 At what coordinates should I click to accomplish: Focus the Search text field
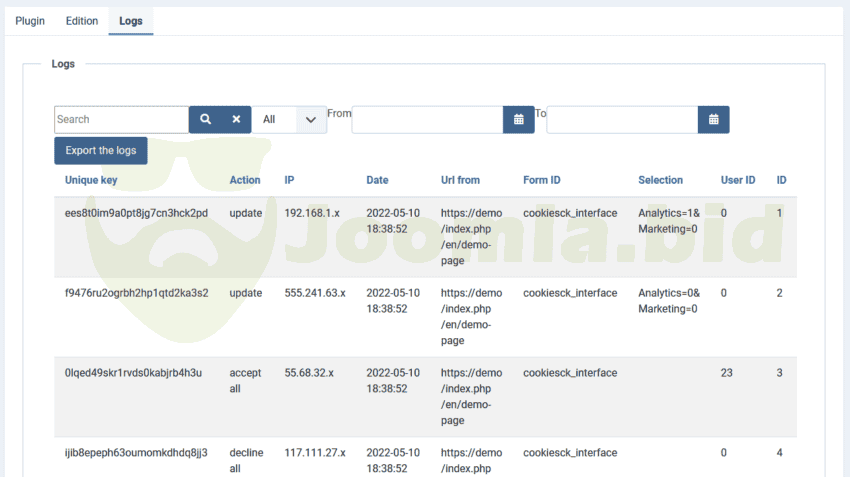(121, 120)
